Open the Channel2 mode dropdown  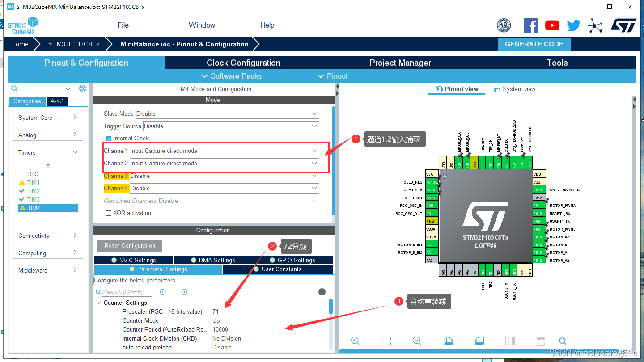(x=224, y=163)
